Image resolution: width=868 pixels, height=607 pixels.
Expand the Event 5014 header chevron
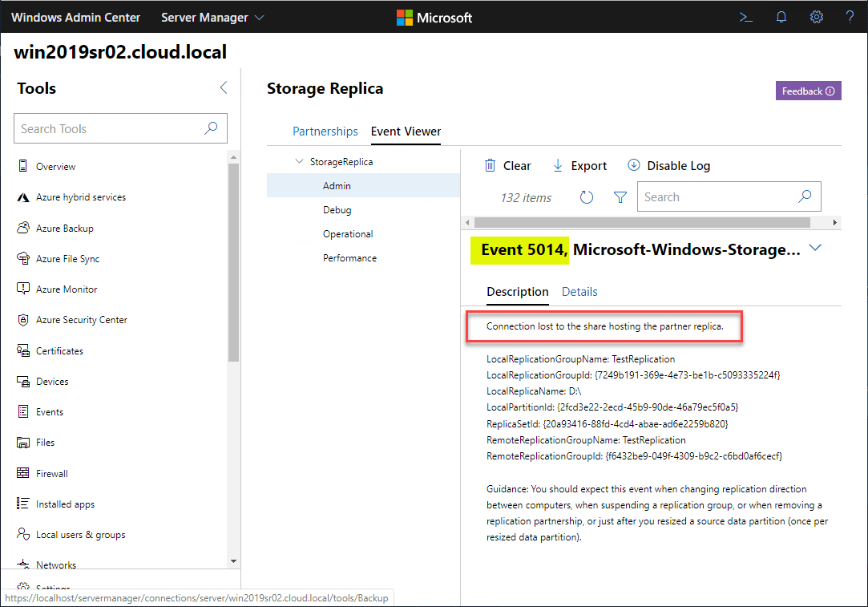[x=815, y=249]
